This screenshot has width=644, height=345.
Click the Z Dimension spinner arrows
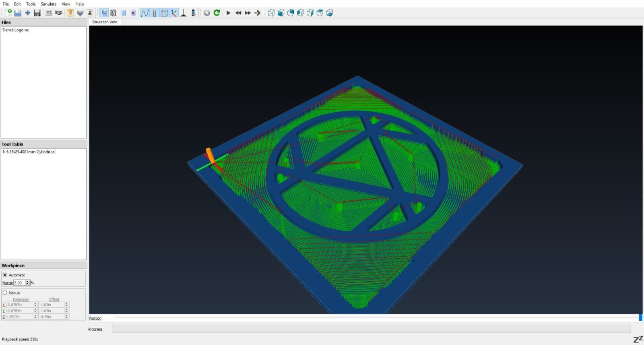[x=35, y=317]
